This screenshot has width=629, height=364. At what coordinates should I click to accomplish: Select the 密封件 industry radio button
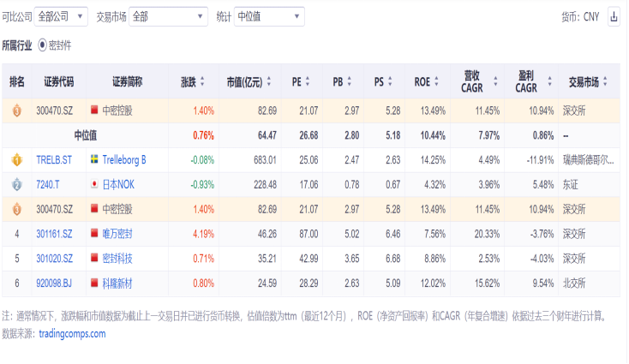pyautogui.click(x=42, y=45)
